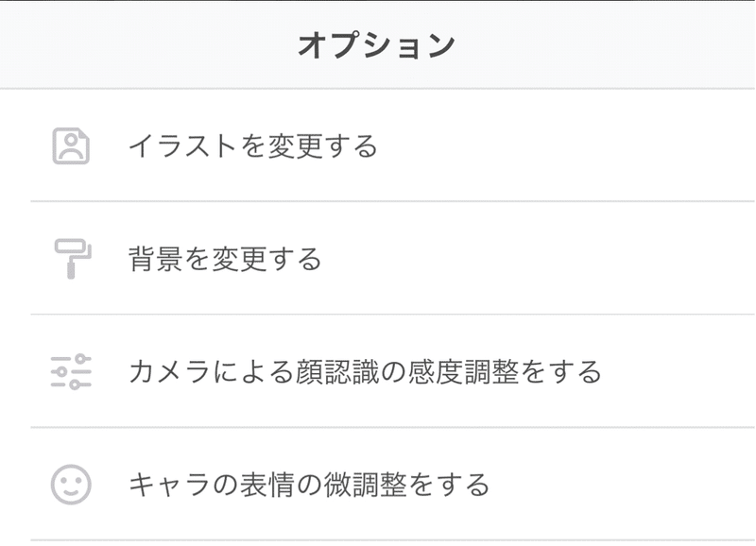Open カメラによる顔認識の感度調整をする option

tap(378, 372)
